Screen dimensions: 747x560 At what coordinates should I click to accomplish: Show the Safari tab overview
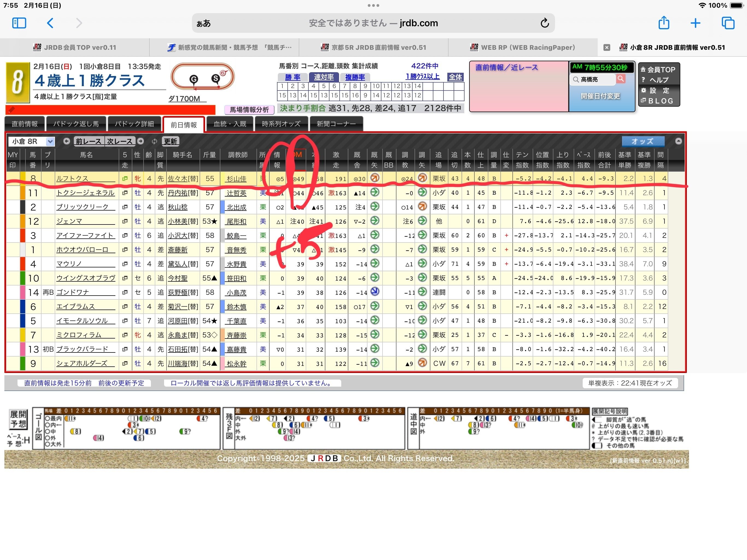tap(728, 23)
